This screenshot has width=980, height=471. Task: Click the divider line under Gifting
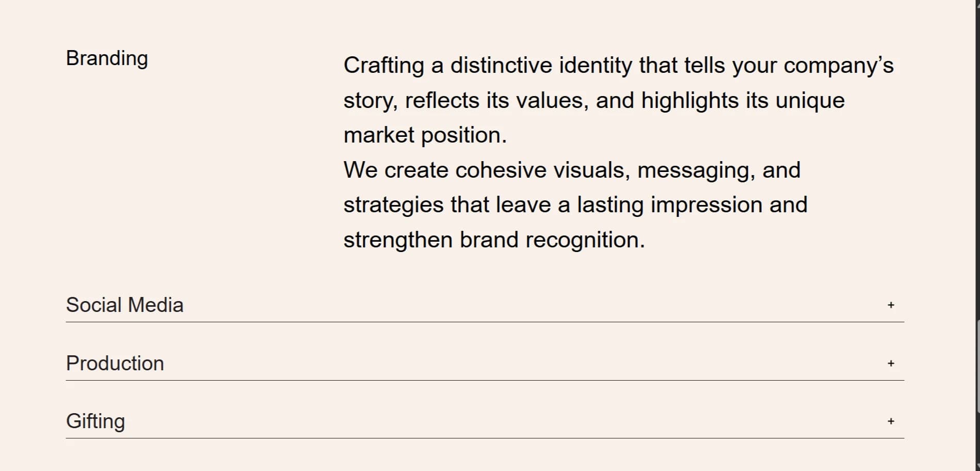tap(484, 438)
